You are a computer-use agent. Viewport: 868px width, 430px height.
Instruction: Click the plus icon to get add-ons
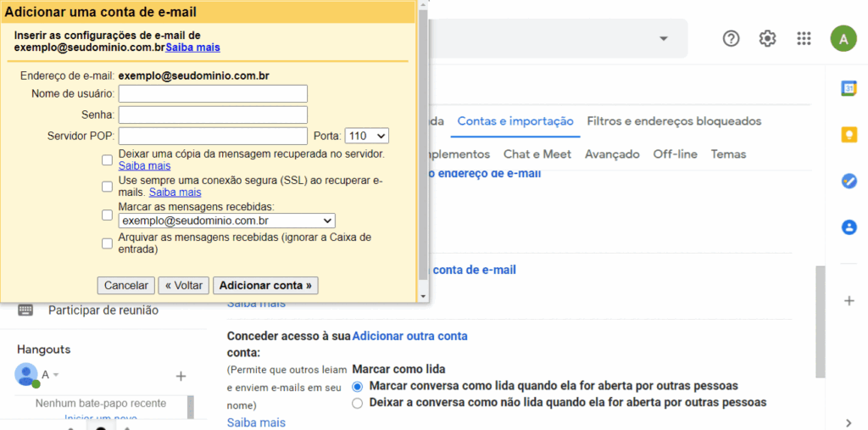[849, 300]
